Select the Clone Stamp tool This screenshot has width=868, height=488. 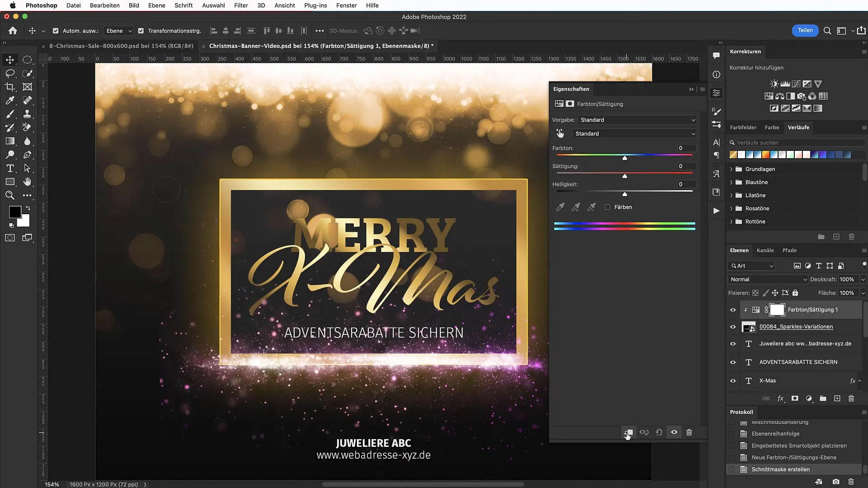(27, 114)
